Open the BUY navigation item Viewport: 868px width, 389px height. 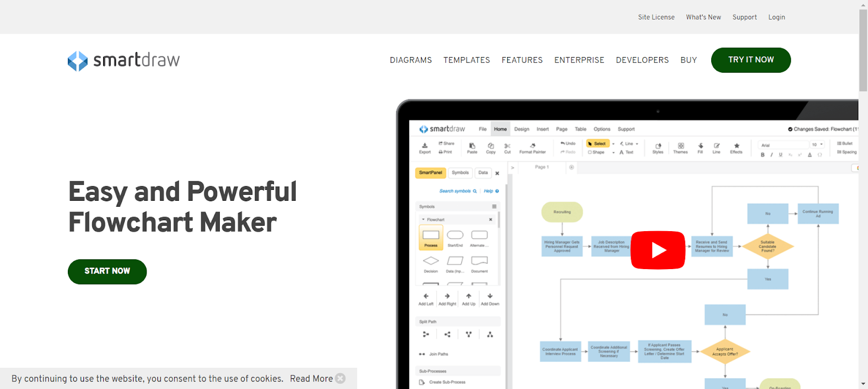pos(688,60)
